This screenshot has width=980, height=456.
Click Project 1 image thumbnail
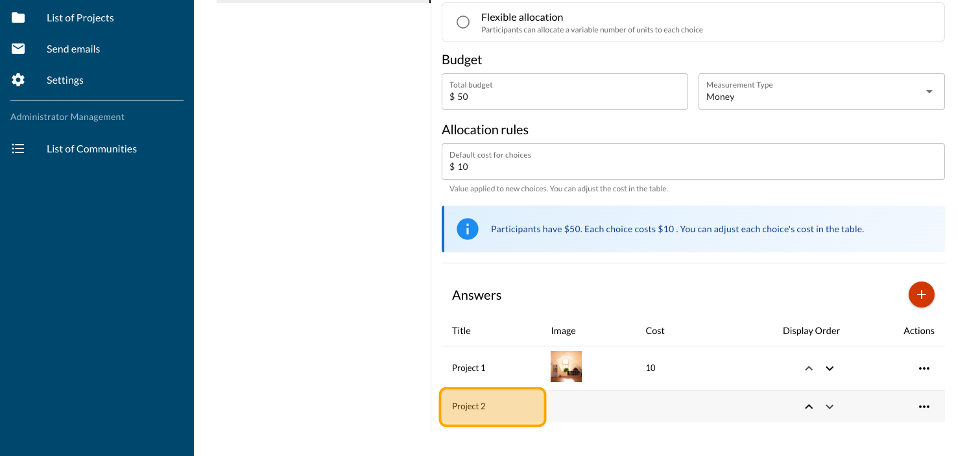566,366
